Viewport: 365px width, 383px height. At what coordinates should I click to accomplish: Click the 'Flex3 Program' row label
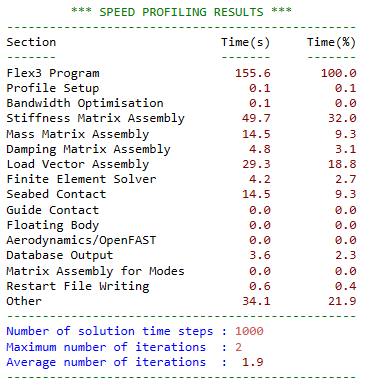coord(53,73)
